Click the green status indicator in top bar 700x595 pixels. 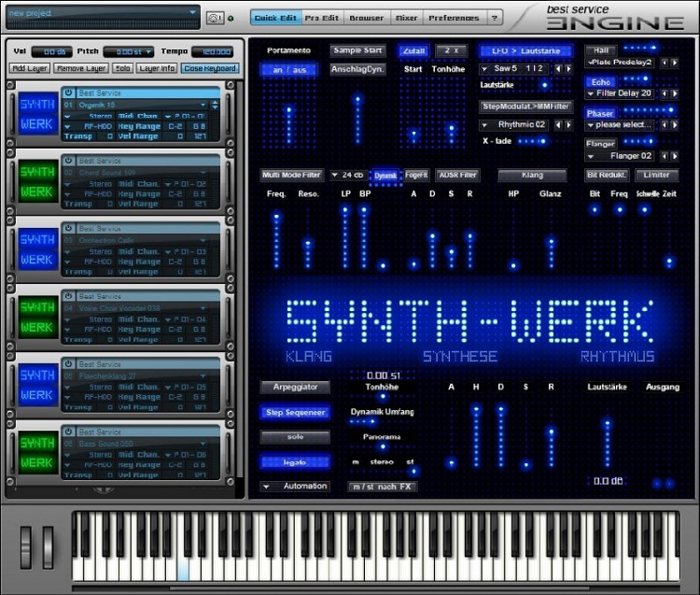pyautogui.click(x=231, y=19)
